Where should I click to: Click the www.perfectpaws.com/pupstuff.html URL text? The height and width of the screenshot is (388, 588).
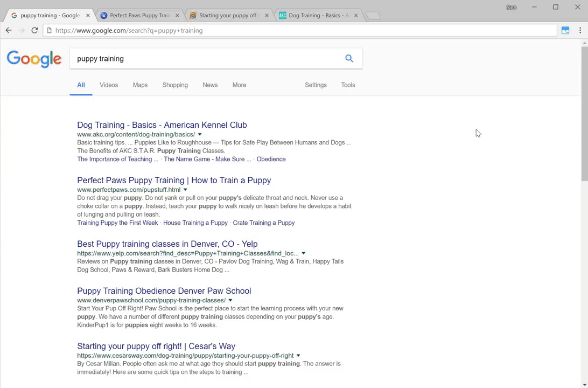point(129,190)
